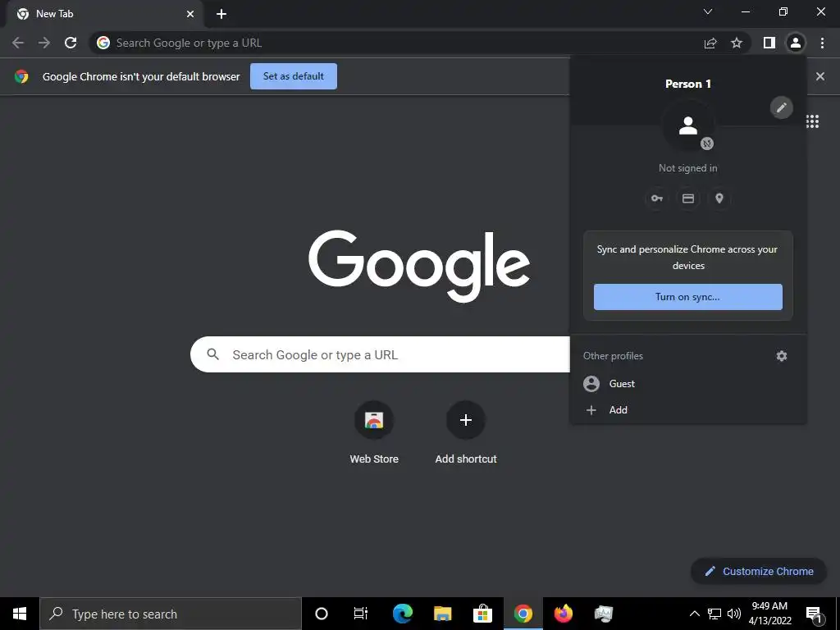The height and width of the screenshot is (630, 840).
Task: Open Cortana circle icon on taskbar
Action: [x=322, y=614]
